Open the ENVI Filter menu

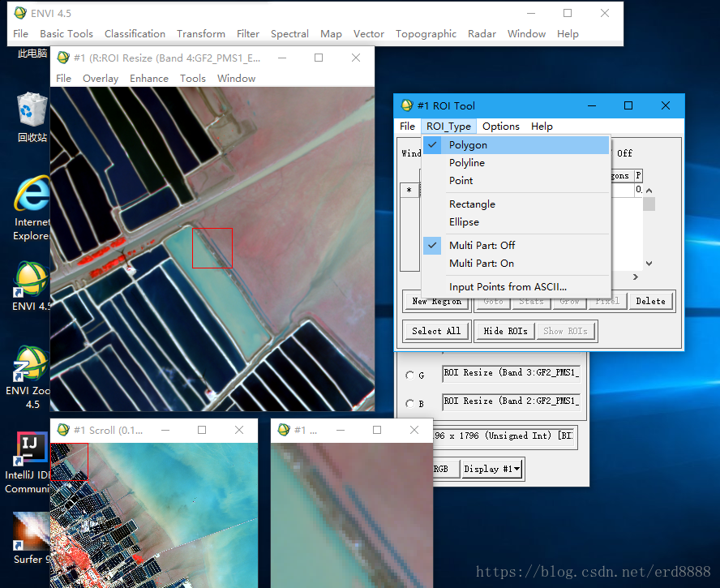coord(248,34)
